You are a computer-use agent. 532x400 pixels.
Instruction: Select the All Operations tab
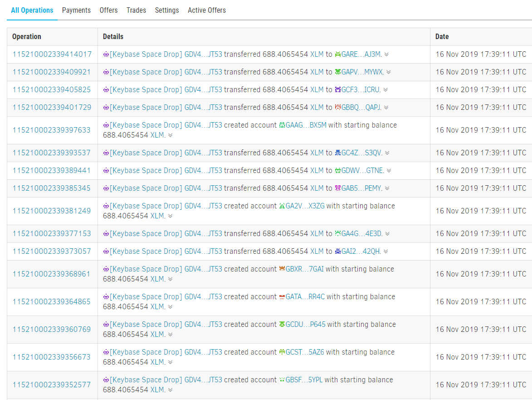point(32,10)
